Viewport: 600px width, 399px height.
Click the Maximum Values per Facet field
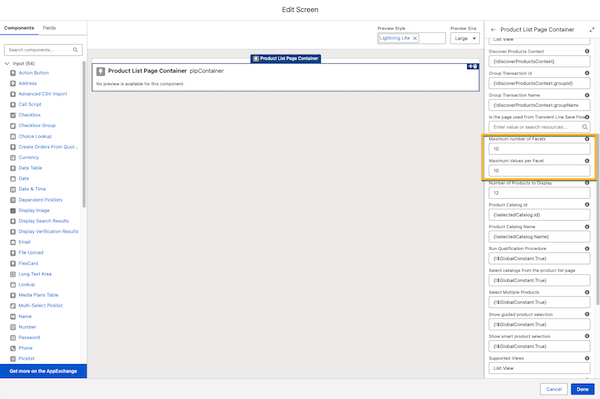[x=539, y=171]
